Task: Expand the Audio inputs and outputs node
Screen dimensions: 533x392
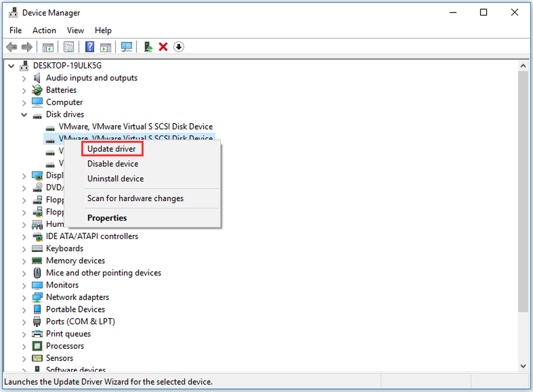Action: tap(24, 78)
